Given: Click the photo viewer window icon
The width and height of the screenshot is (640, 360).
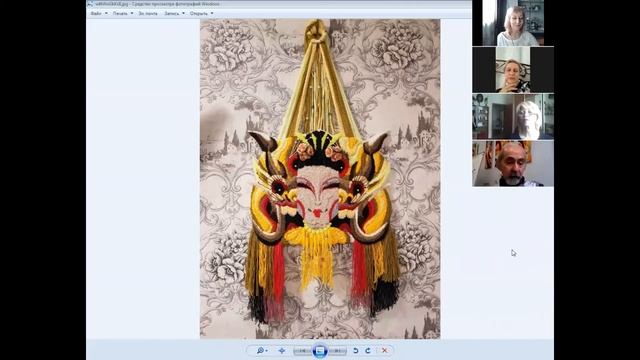Looking at the screenshot, I should pos(90,4).
